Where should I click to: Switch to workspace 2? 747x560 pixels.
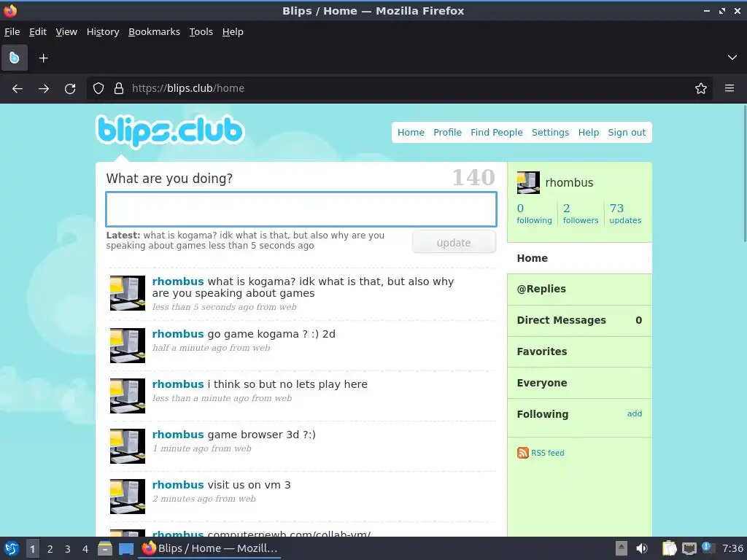[x=50, y=549]
